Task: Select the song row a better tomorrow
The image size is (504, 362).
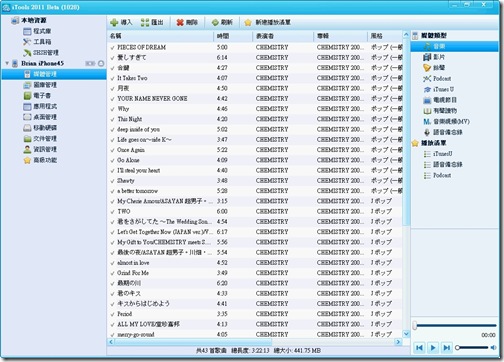Action: [255, 191]
